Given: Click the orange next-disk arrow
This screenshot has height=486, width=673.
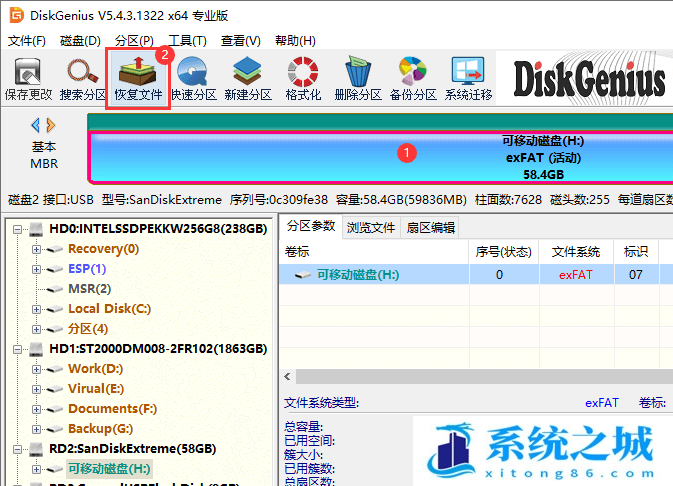Looking at the screenshot, I should click(51, 125).
